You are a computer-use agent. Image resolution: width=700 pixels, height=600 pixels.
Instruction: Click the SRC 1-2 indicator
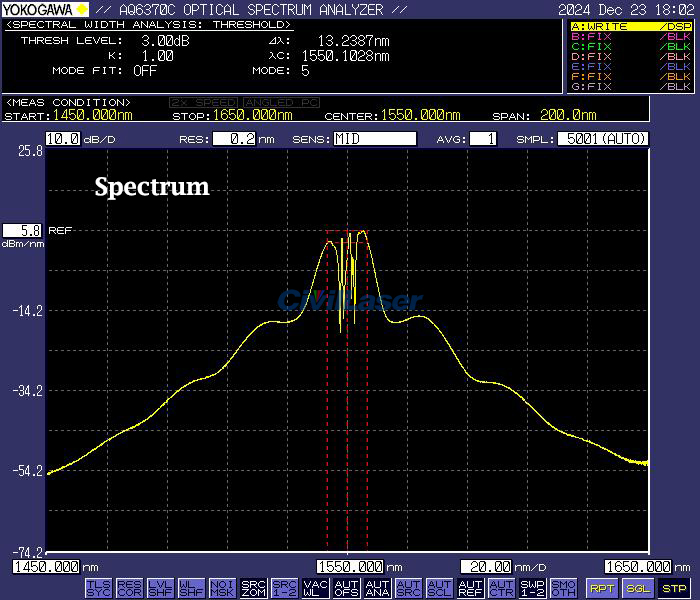[284, 588]
